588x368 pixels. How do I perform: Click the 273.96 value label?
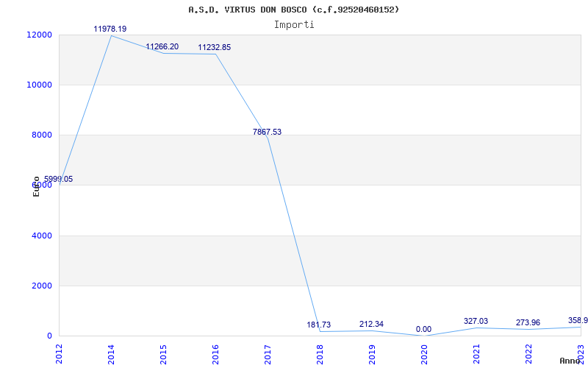coord(528,322)
